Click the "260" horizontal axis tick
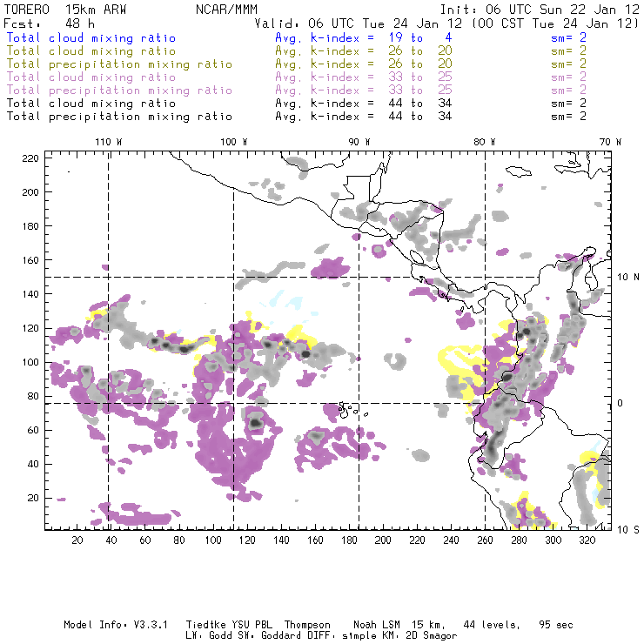 [x=485, y=540]
